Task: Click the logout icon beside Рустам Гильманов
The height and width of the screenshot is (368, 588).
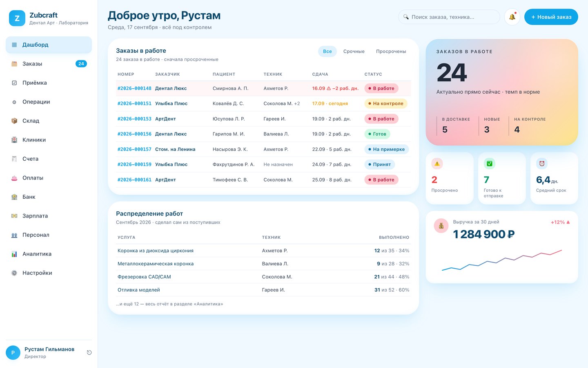Action: click(89, 352)
